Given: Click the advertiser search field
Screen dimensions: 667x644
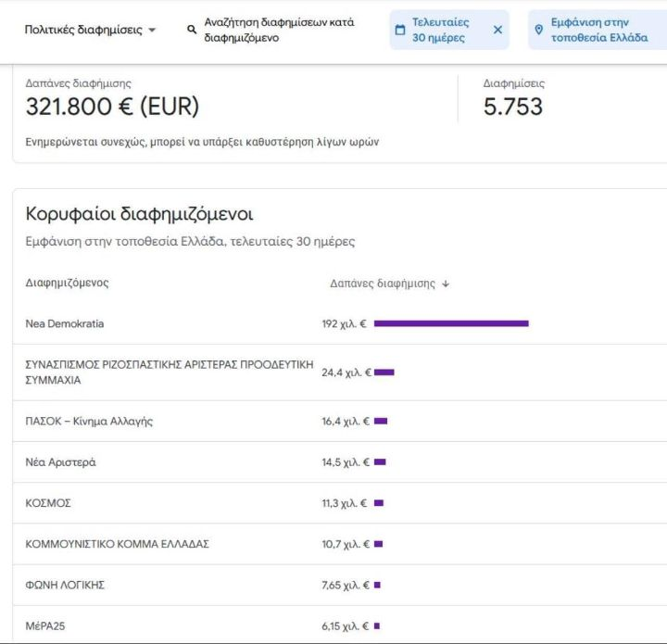Looking at the screenshot, I should [x=279, y=30].
